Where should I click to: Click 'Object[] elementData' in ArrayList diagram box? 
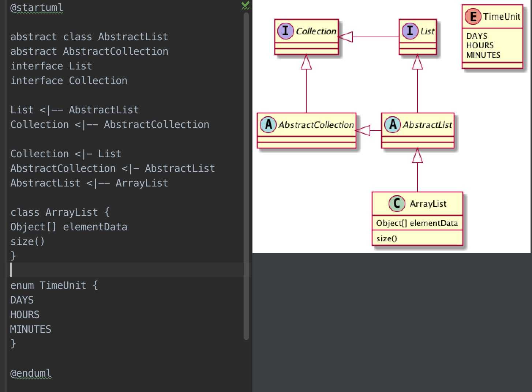(x=417, y=223)
